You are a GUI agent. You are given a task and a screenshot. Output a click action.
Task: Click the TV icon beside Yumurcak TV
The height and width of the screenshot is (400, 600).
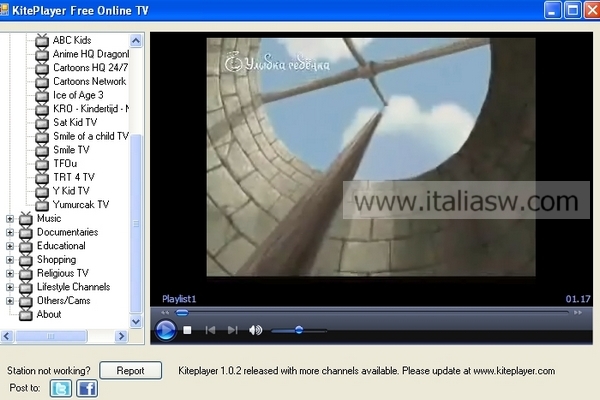(x=42, y=205)
